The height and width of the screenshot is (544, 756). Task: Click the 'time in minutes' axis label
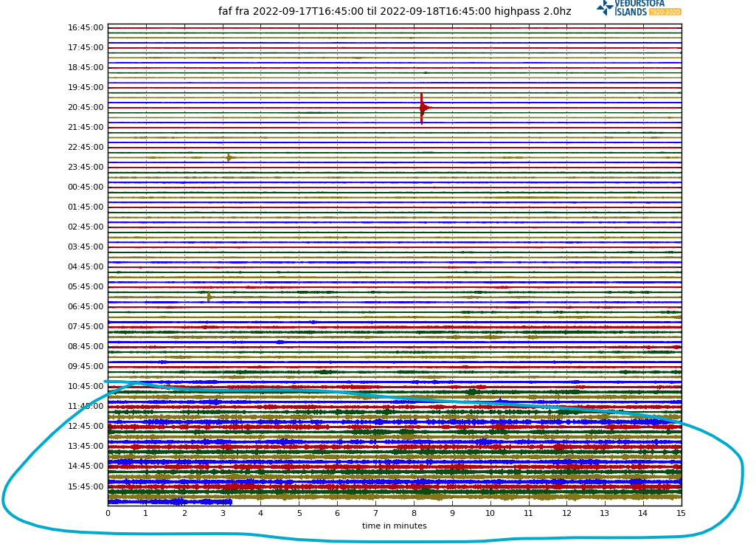pos(395,526)
